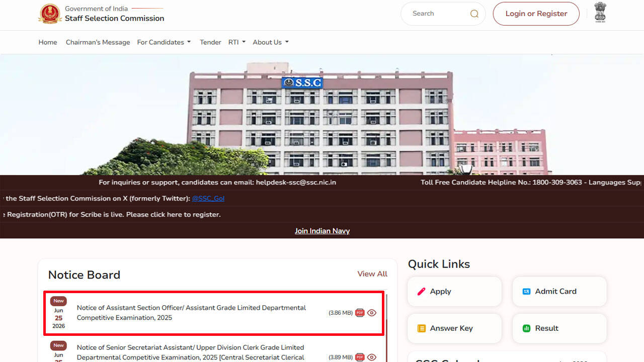
Task: Open notice of Assistant Section Officer examination
Action: [191, 313]
